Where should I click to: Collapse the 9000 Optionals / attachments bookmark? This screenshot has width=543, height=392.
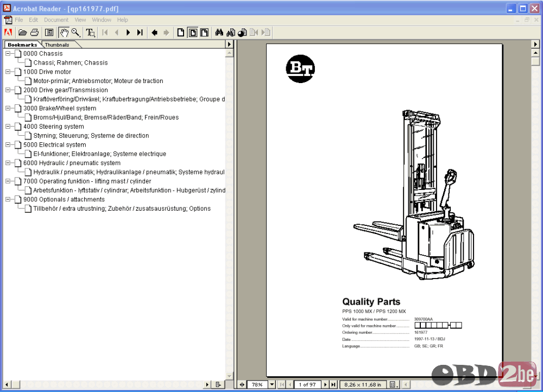[x=8, y=199]
